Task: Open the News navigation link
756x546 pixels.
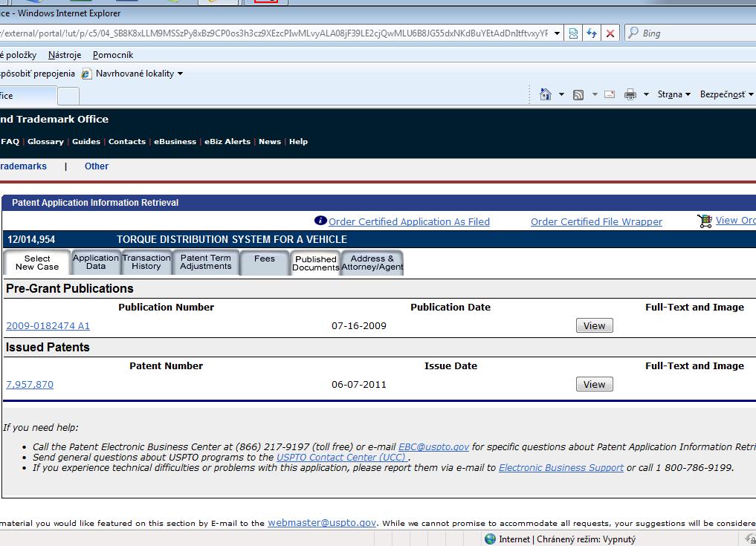Action: coord(270,142)
